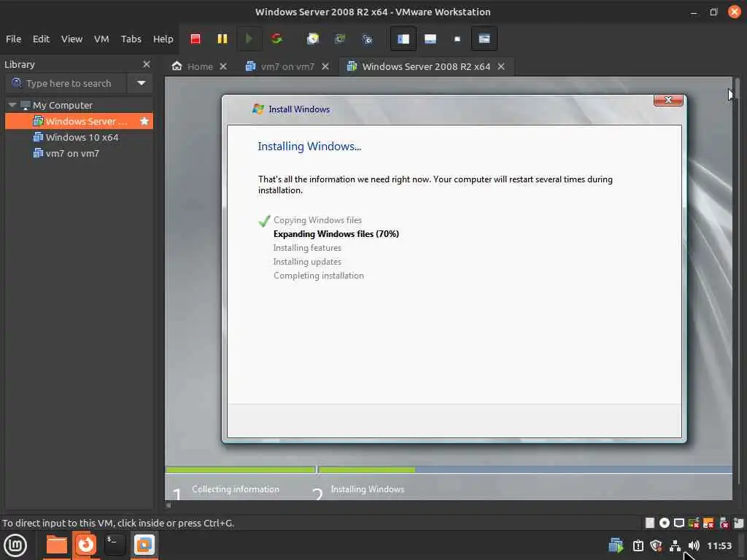Toggle the library sidebar view icon
This screenshot has height=560, width=747.
403,39
